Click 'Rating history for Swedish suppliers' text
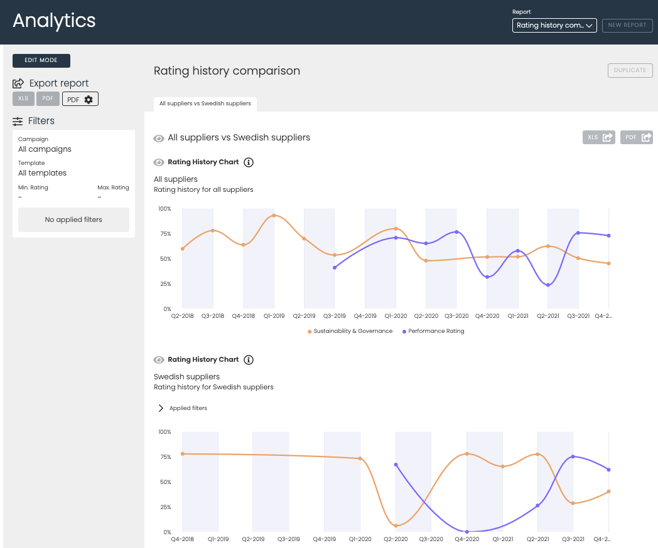658x548 pixels. (x=213, y=387)
